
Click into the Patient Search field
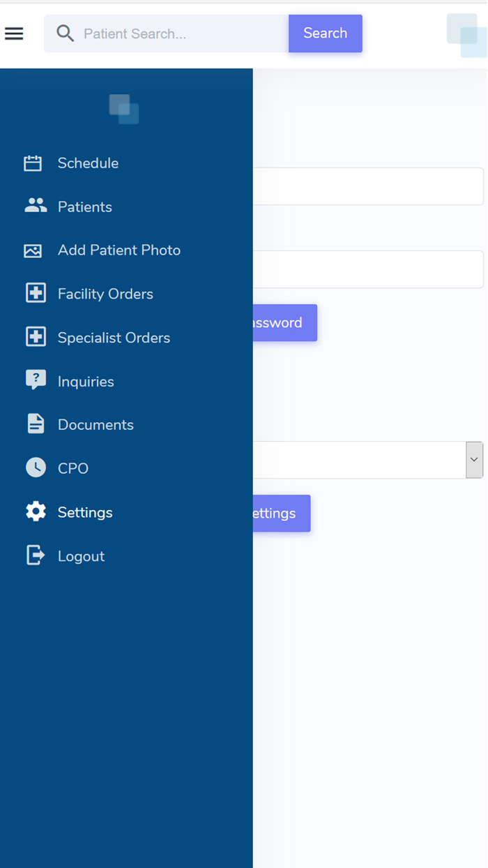(167, 33)
